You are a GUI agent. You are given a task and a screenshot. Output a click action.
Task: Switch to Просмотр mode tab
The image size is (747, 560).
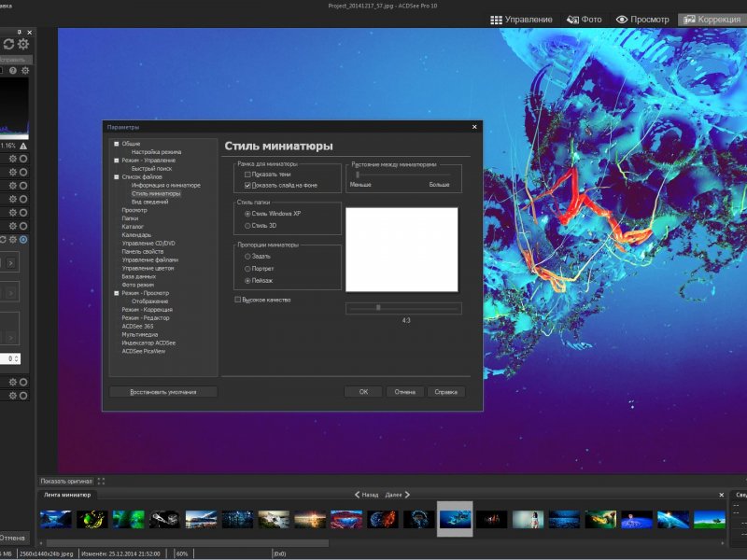[x=642, y=20]
